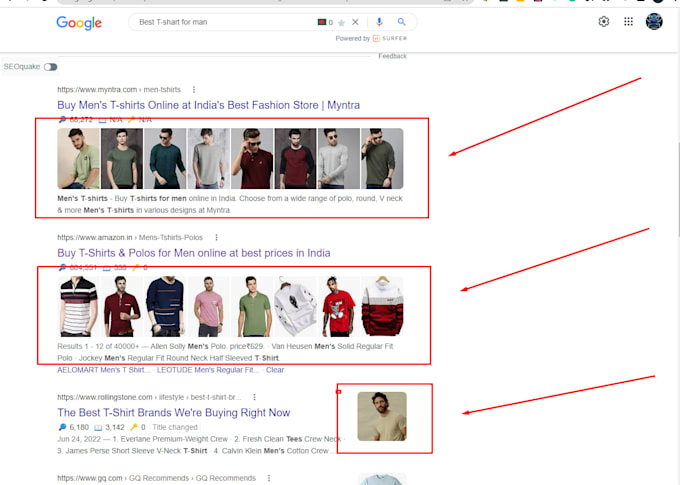This screenshot has height=485, width=680.
Task: Open Myntra maroon raglan sleeve thumbnail
Action: click(295, 158)
